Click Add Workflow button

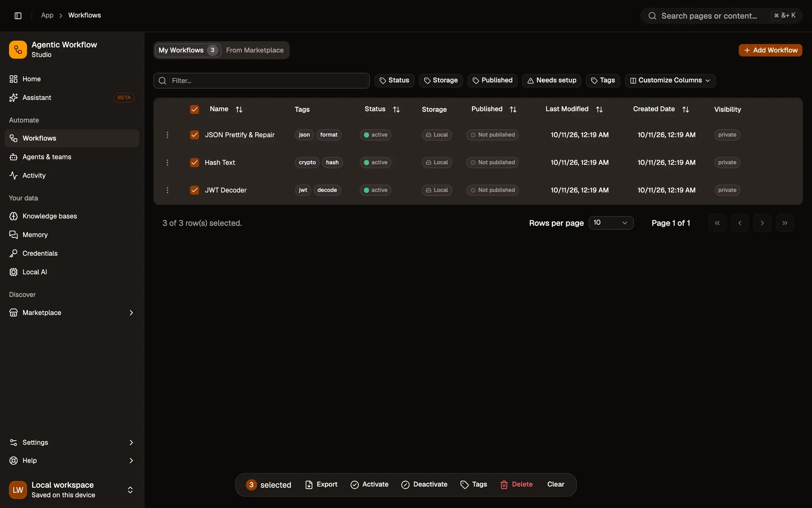(770, 50)
